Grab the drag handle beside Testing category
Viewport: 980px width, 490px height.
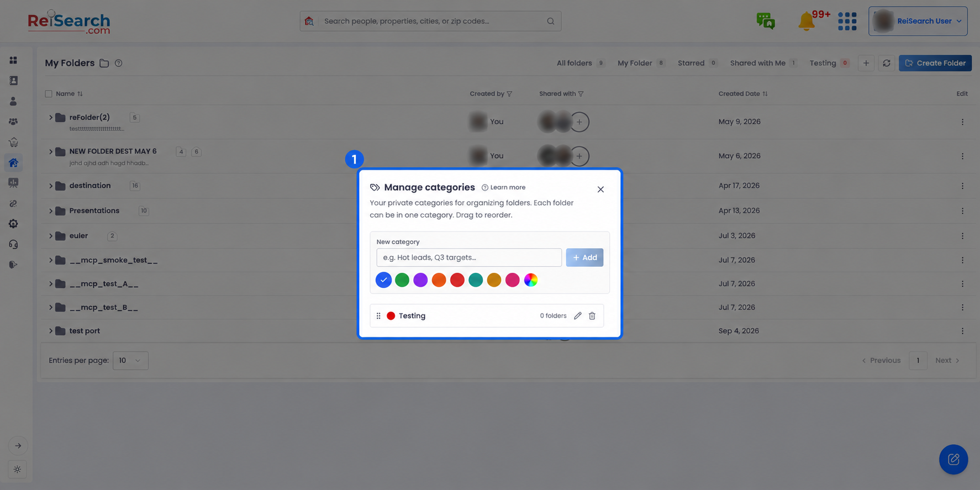[378, 316]
